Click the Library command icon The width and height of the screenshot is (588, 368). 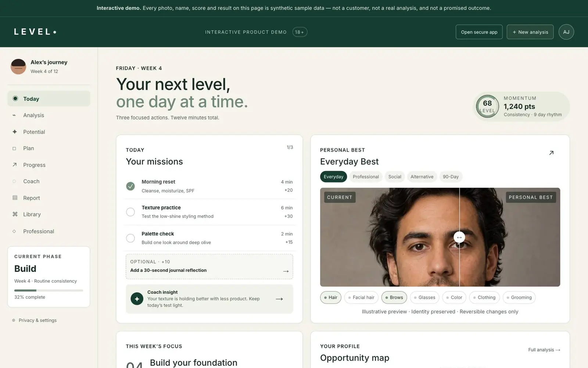pyautogui.click(x=15, y=214)
